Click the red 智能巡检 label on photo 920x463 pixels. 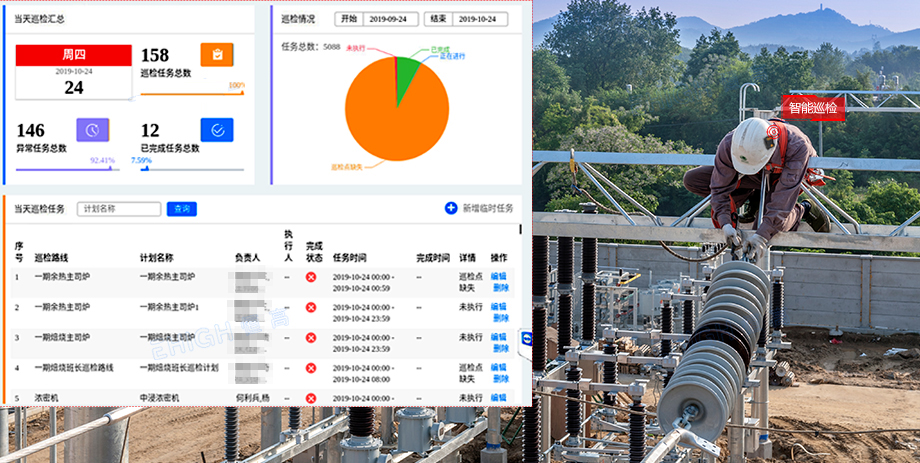pos(813,108)
